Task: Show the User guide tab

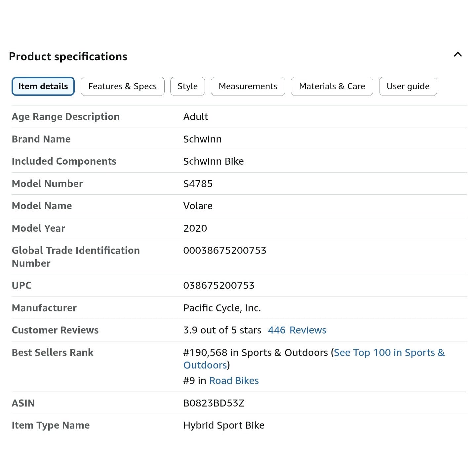Action: coord(408,86)
